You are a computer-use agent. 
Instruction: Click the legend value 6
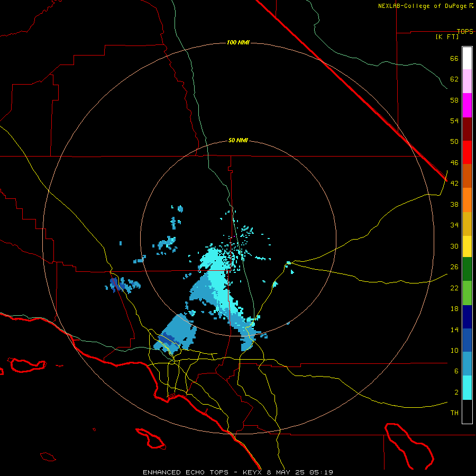pos(456,371)
